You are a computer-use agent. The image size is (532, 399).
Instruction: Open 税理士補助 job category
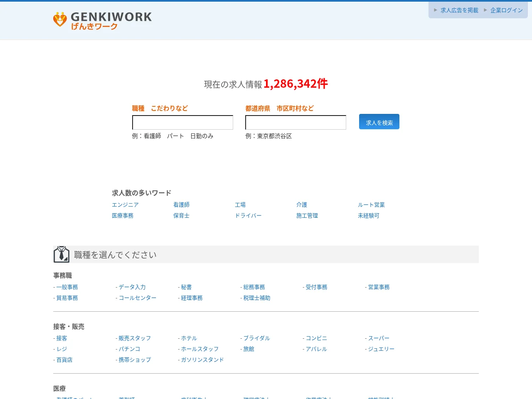[257, 298]
